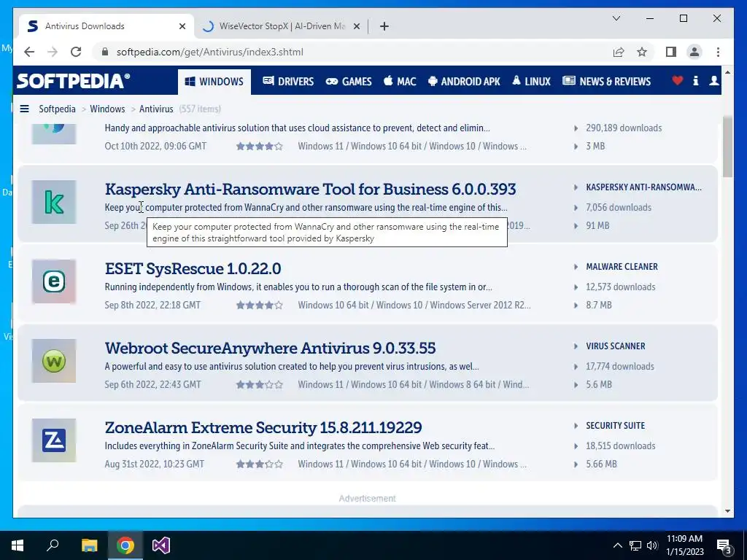Click the VIRUS SCANNER category link
The width and height of the screenshot is (747, 560).
click(x=616, y=346)
